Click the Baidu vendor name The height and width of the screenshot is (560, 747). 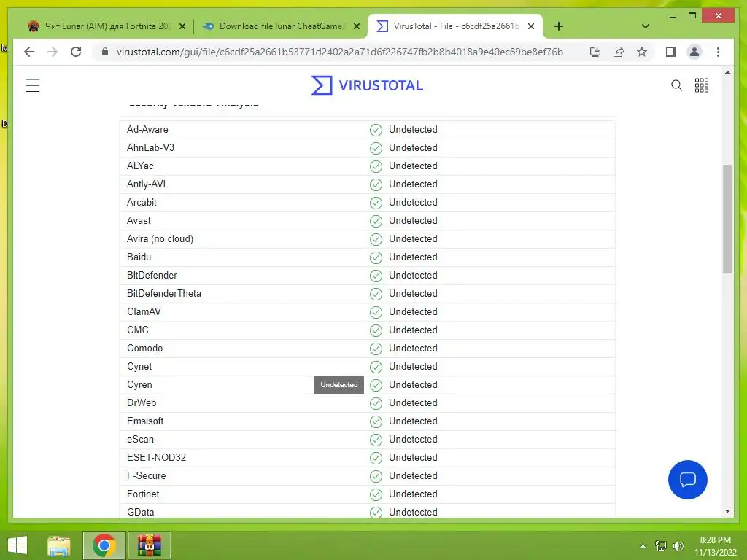[x=139, y=257]
